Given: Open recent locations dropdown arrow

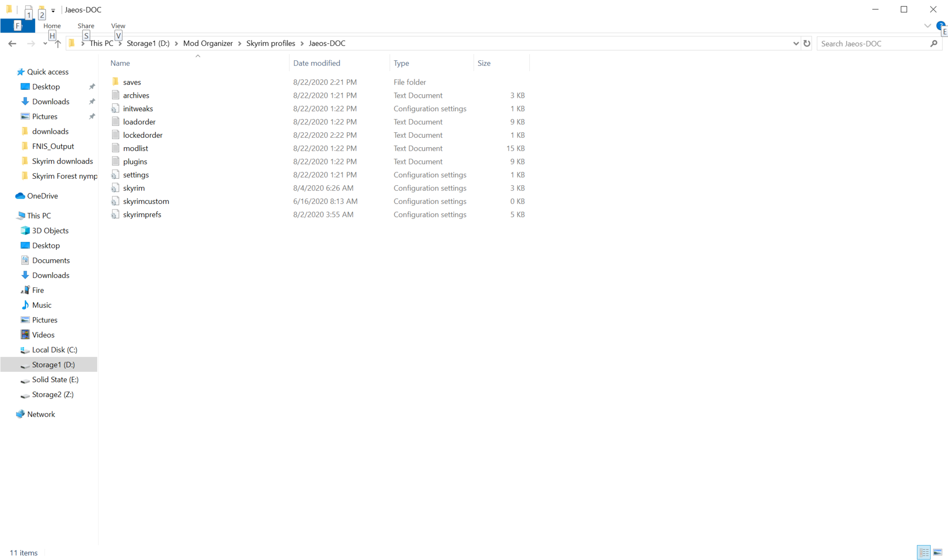Looking at the screenshot, I should (x=45, y=44).
